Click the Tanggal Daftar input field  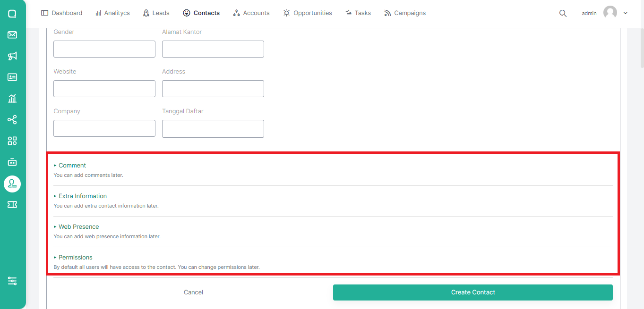click(x=213, y=129)
